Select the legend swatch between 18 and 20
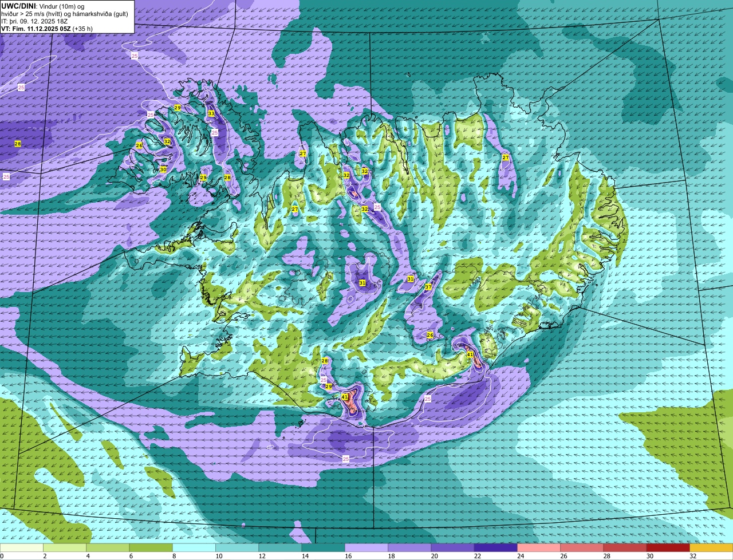The width and height of the screenshot is (733, 560). (x=409, y=547)
